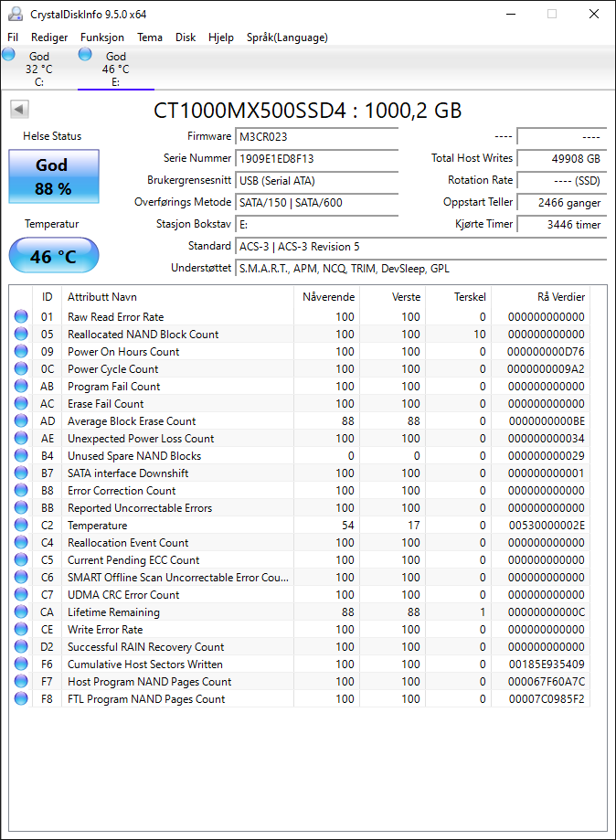Image resolution: width=616 pixels, height=840 pixels.
Task: Click the 46 °C temperature button
Action: coord(54,256)
